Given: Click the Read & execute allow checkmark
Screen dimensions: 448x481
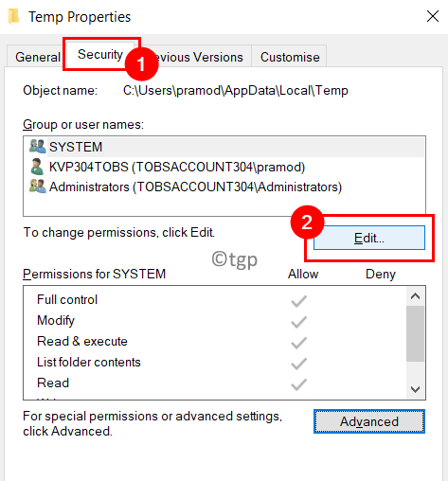Looking at the screenshot, I should (298, 343).
